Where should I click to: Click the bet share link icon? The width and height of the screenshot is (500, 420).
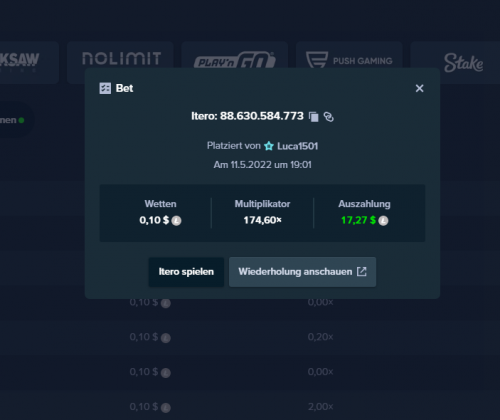pos(329,117)
